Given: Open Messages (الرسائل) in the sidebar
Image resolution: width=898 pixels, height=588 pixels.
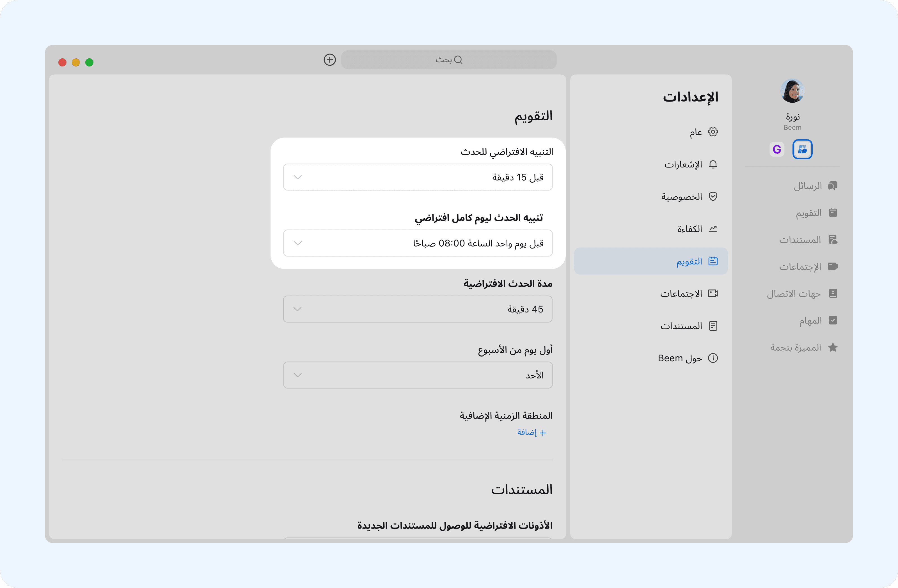Looking at the screenshot, I should tap(814, 186).
